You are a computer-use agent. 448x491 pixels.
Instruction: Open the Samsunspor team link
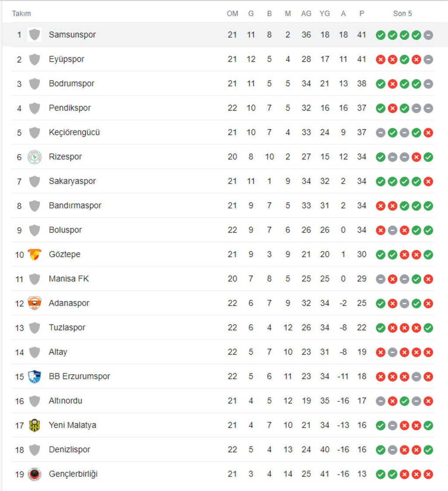click(72, 35)
